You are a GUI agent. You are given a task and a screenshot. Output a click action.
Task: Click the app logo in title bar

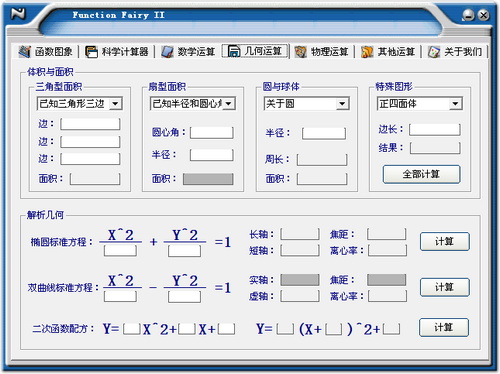[x=18, y=14]
